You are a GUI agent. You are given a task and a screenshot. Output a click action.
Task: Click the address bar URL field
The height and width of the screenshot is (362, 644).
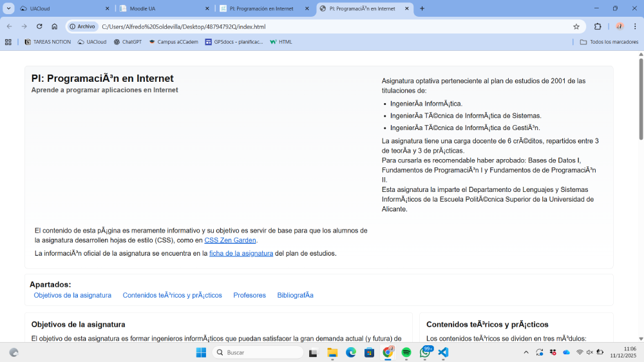[322, 26]
